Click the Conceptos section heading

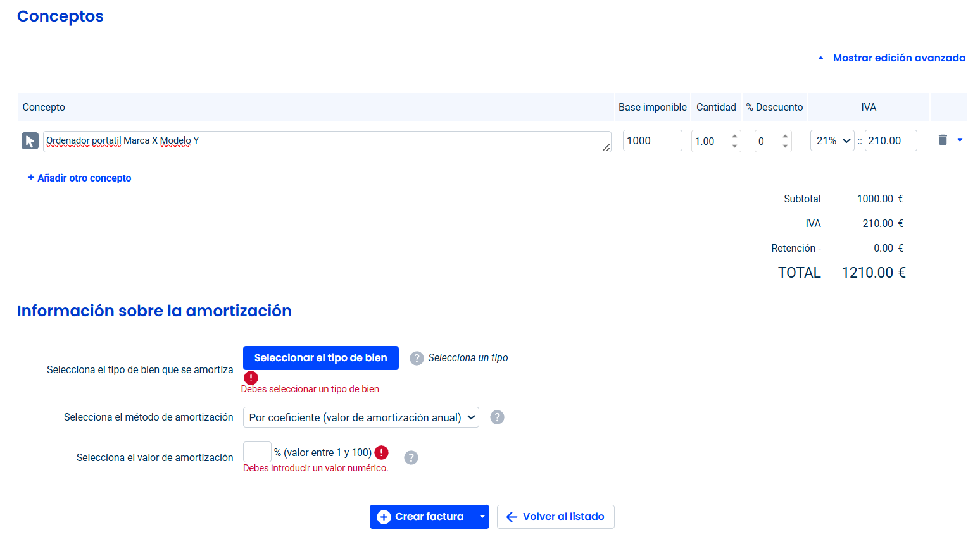(x=60, y=16)
